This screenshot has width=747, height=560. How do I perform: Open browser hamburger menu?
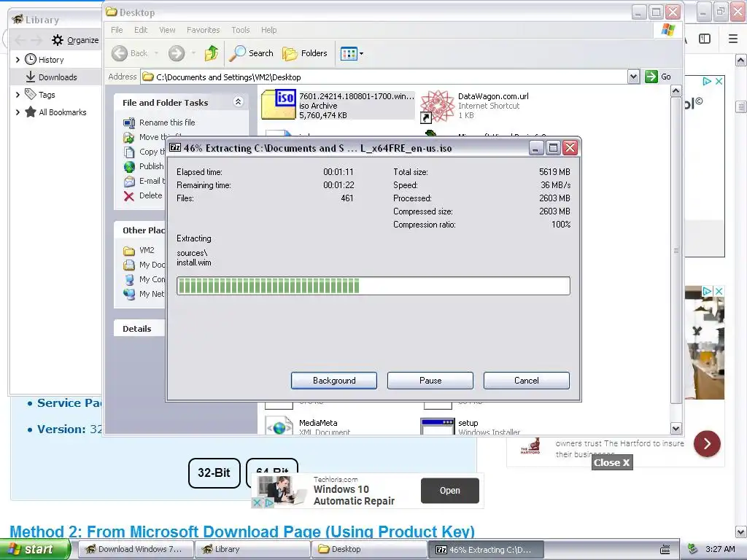coord(733,39)
